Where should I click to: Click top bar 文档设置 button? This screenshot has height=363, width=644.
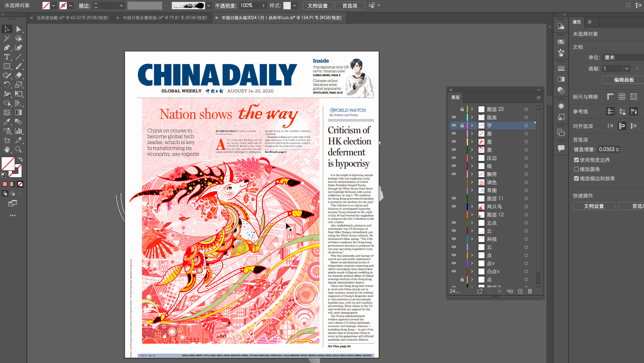tap(318, 5)
